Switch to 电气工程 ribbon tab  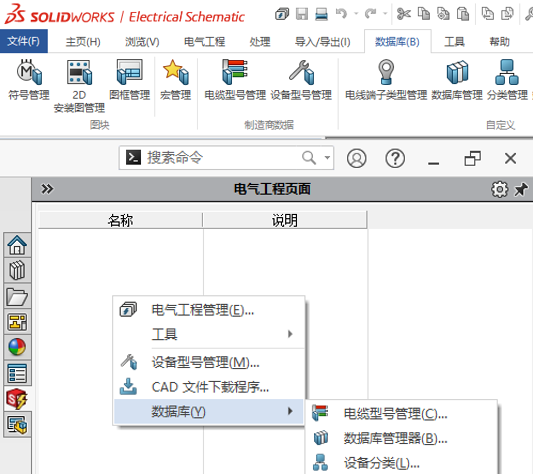[204, 42]
